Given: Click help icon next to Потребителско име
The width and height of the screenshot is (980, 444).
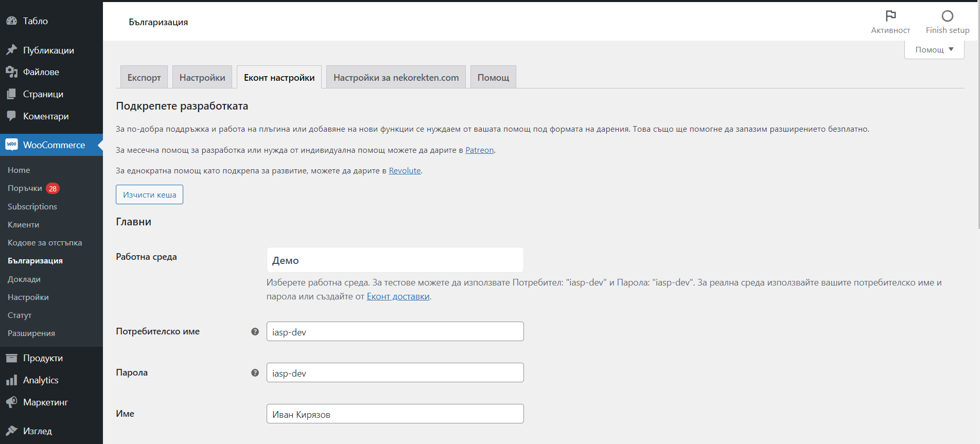Looking at the screenshot, I should click(255, 332).
